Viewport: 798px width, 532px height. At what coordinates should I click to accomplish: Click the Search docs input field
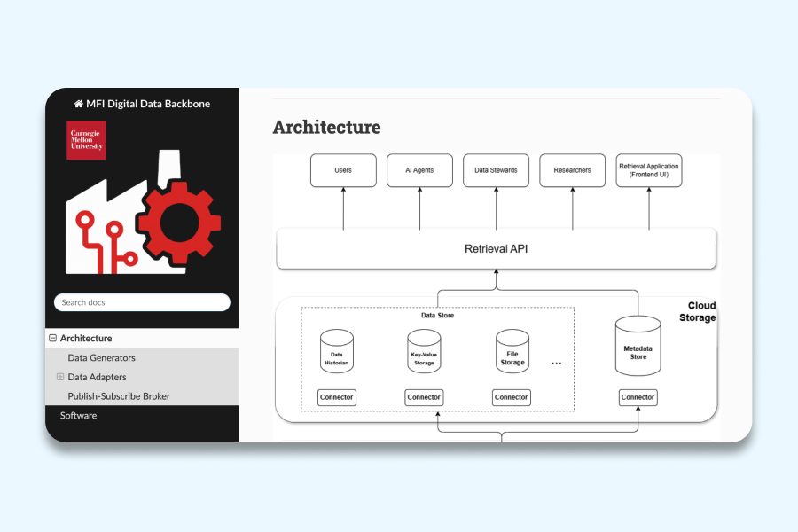click(142, 302)
